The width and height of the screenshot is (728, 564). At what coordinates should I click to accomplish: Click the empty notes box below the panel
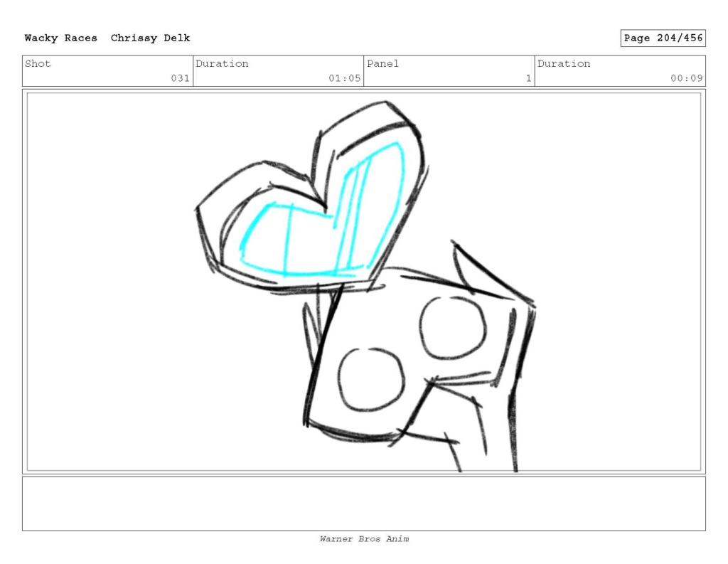pos(364,504)
